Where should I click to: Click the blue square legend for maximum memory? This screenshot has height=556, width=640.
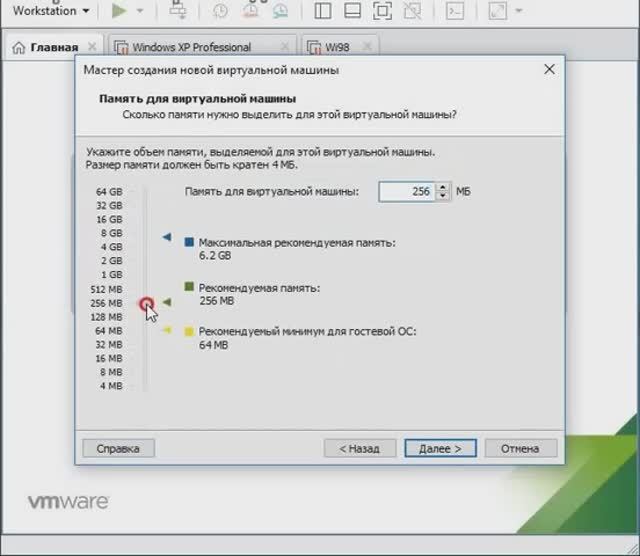point(189,242)
